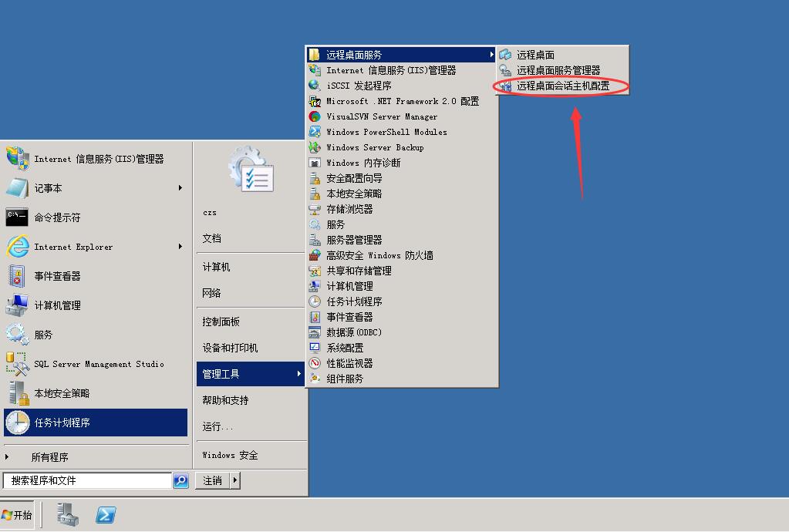Open 共享和存储管理 icon
This screenshot has height=532, width=789.
coord(315,271)
